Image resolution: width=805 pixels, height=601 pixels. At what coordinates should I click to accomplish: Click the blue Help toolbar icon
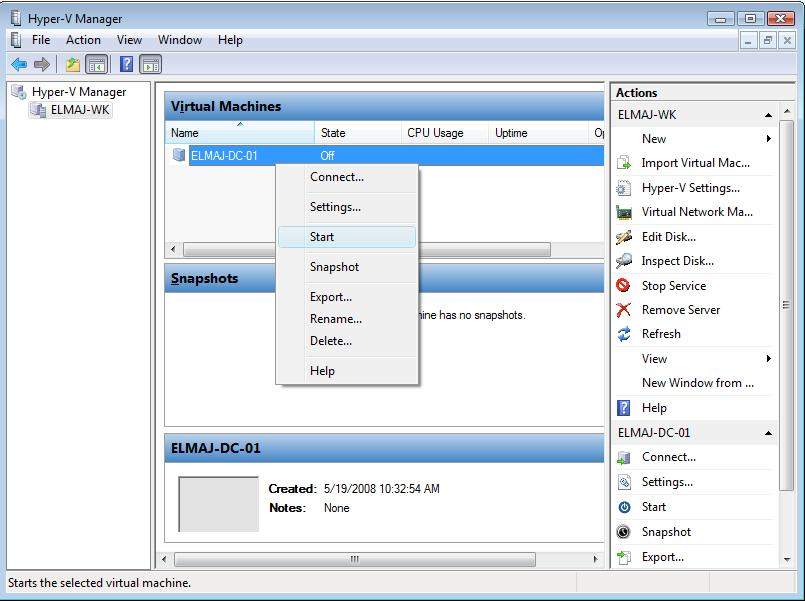tap(126, 64)
